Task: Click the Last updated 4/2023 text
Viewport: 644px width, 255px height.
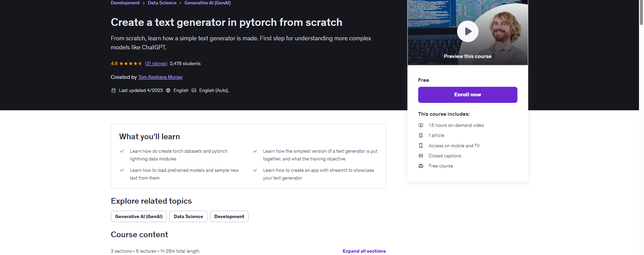Action: (x=141, y=90)
